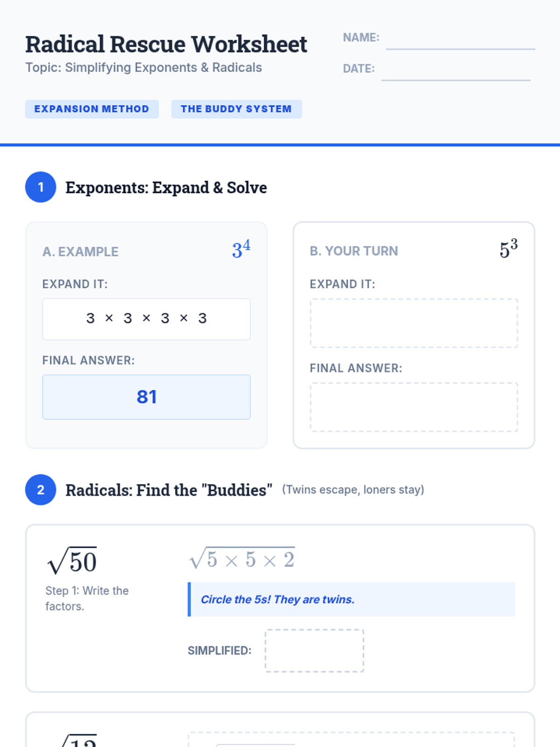Viewport: 560px width, 747px height.
Task: Click the 'Exponents: Expand & Solve' heading
Action: click(166, 188)
